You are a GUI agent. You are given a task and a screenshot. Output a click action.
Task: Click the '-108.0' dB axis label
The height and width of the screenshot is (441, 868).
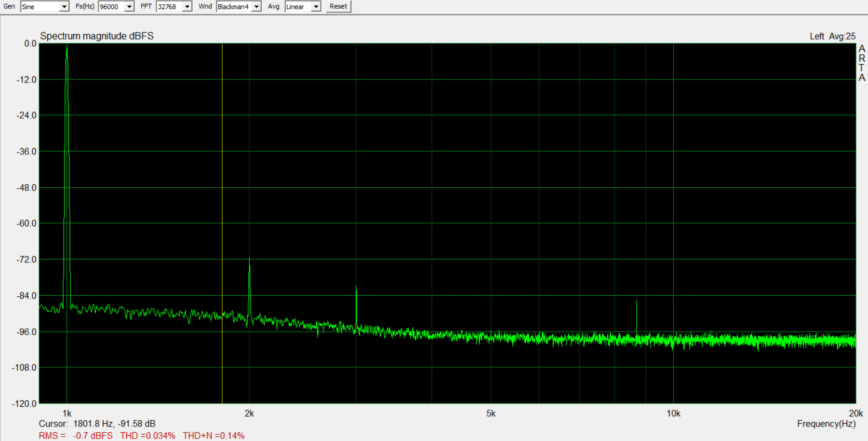pyautogui.click(x=24, y=368)
